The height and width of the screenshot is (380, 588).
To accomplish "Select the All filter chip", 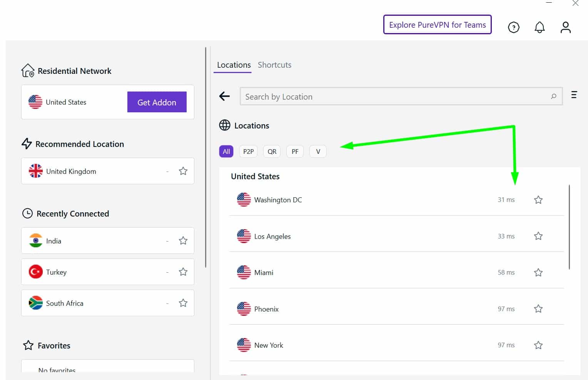I will pos(226,152).
